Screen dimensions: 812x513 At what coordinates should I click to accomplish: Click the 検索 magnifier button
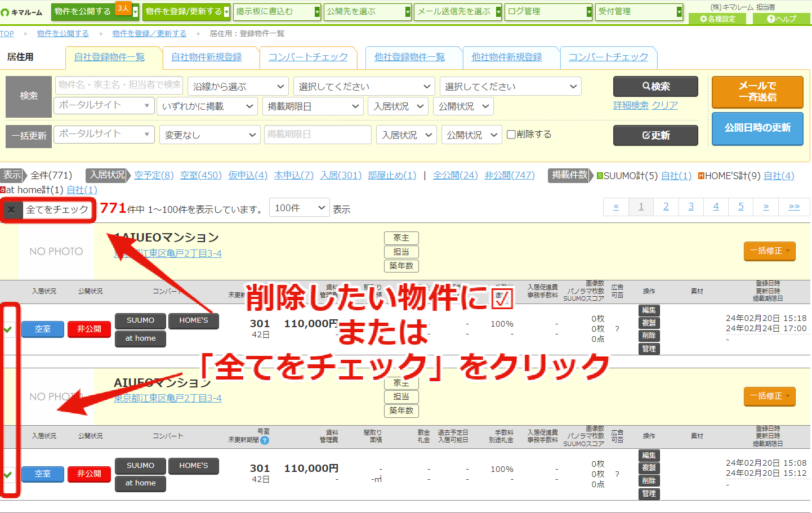coord(655,86)
